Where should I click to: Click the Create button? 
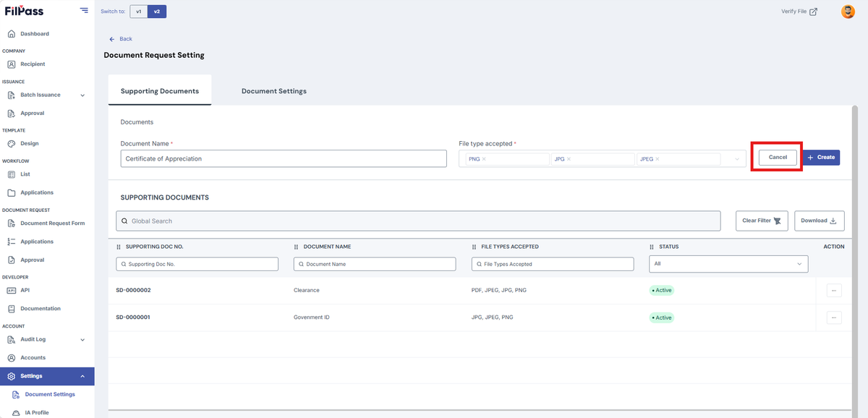click(821, 157)
